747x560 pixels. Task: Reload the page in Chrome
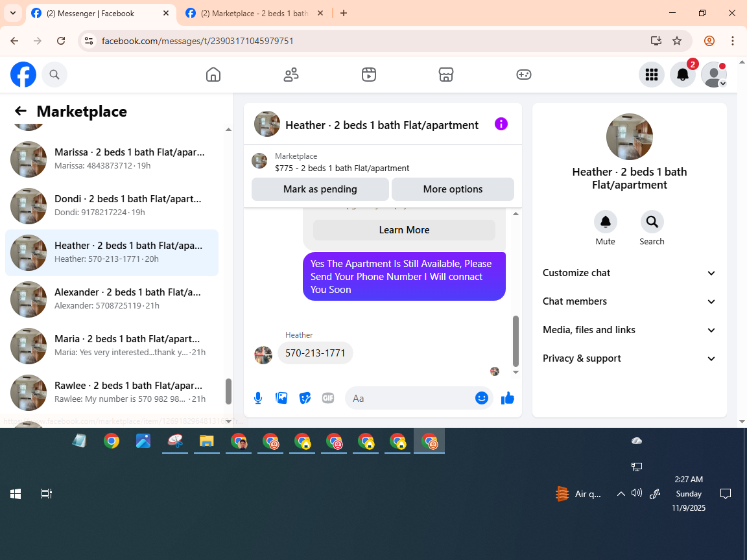coord(61,41)
